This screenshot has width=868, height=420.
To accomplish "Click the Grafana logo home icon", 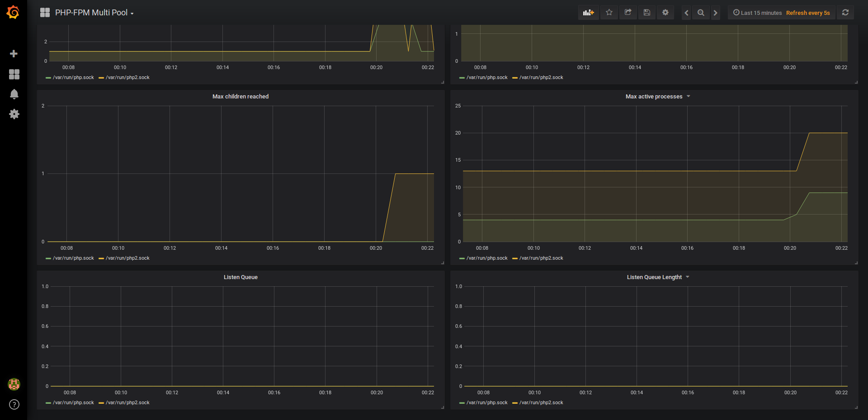I will click(x=13, y=12).
